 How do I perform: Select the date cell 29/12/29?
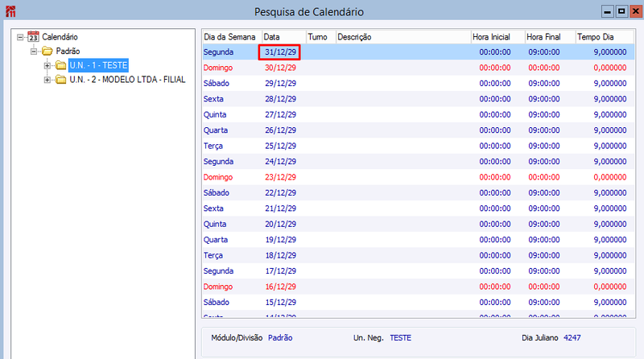pyautogui.click(x=280, y=84)
